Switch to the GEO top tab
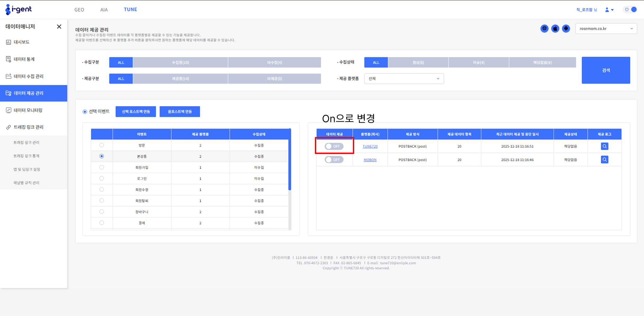The image size is (644, 316). pyautogui.click(x=79, y=10)
